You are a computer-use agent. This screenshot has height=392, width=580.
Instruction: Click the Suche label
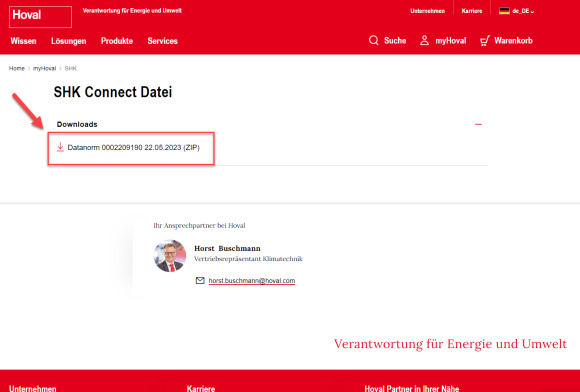pos(395,41)
